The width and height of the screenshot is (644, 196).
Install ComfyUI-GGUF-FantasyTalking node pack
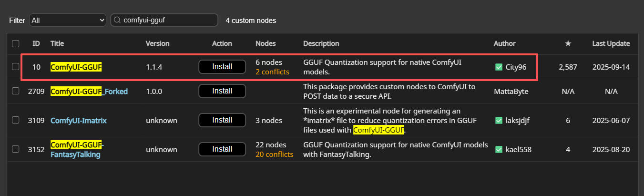pyautogui.click(x=222, y=149)
